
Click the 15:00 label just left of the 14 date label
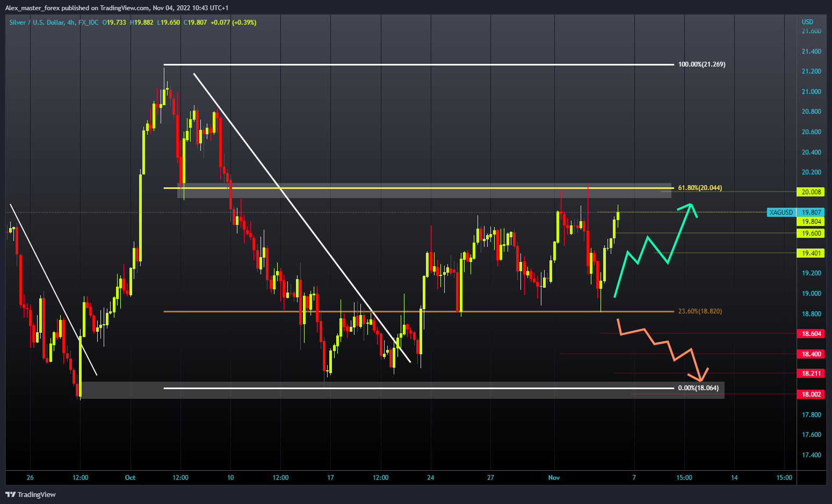684,478
